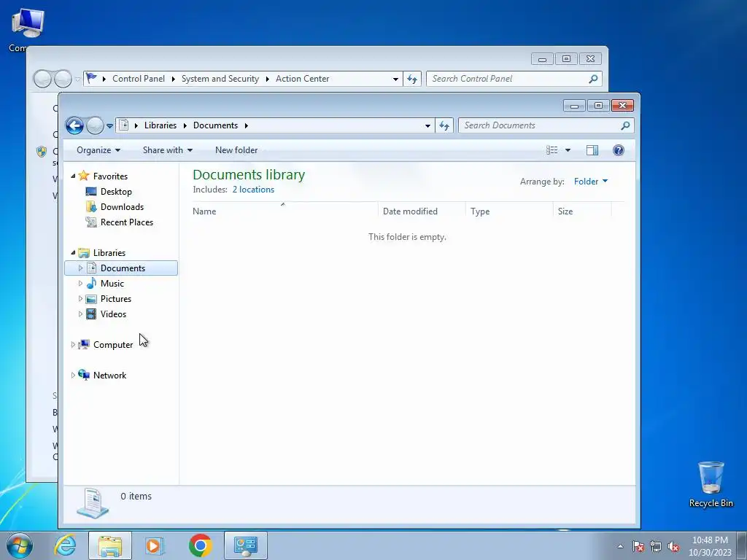Screen dimensions: 747x560
Task: Select the Music library
Action: point(112,284)
